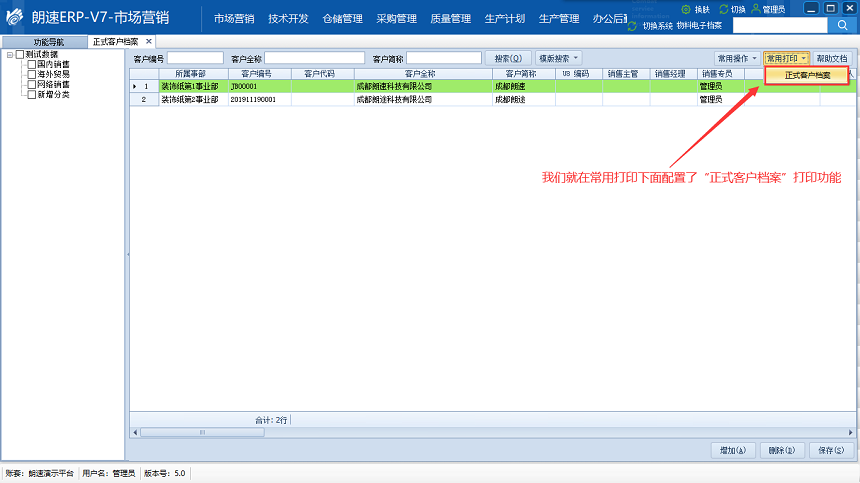
Task: Expand the 模板搜索 dropdown
Action: coord(558,59)
